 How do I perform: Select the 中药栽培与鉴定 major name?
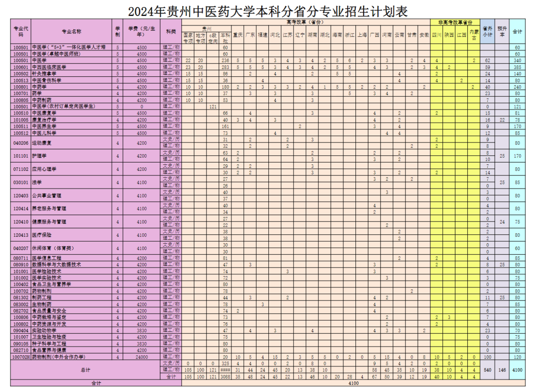(x=49, y=317)
